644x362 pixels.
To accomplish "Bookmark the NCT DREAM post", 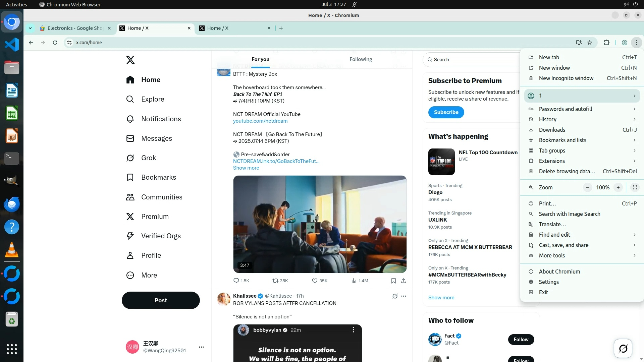I will 393,281.
